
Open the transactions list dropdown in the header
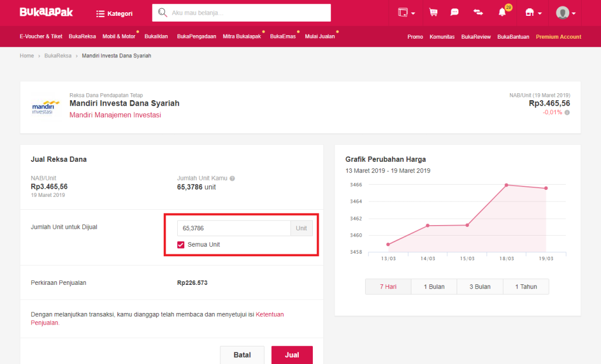(406, 13)
